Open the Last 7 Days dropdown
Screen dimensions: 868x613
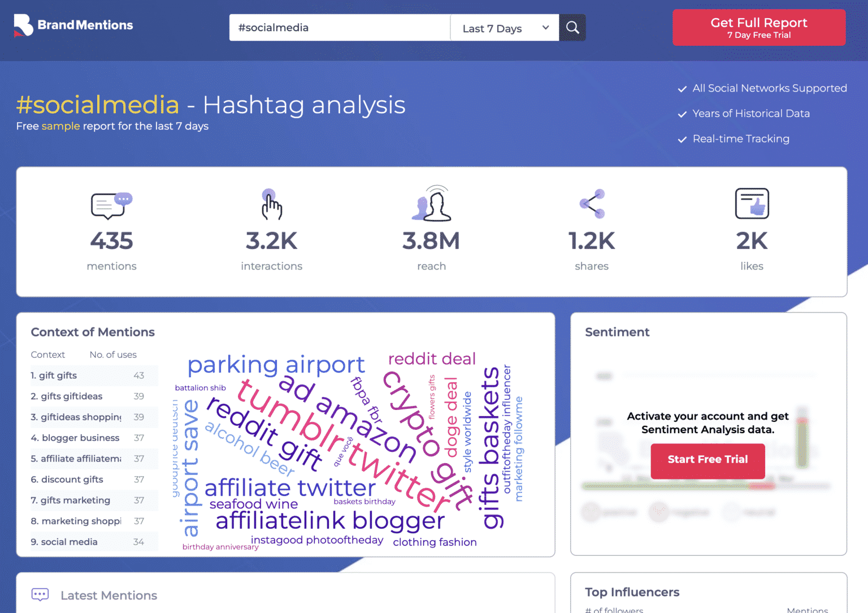pyautogui.click(x=497, y=28)
